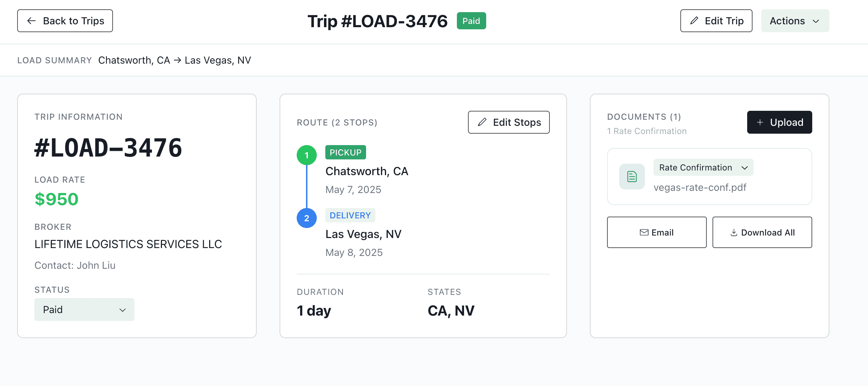Image resolution: width=868 pixels, height=386 pixels.
Task: Click the Upload button in Documents panel
Action: click(x=779, y=122)
